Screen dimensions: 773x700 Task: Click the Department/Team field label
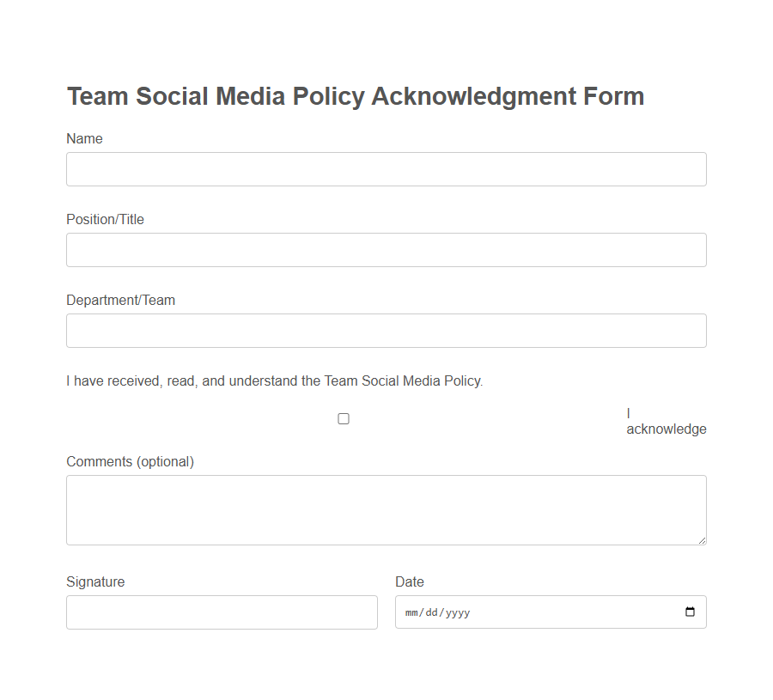pos(120,300)
